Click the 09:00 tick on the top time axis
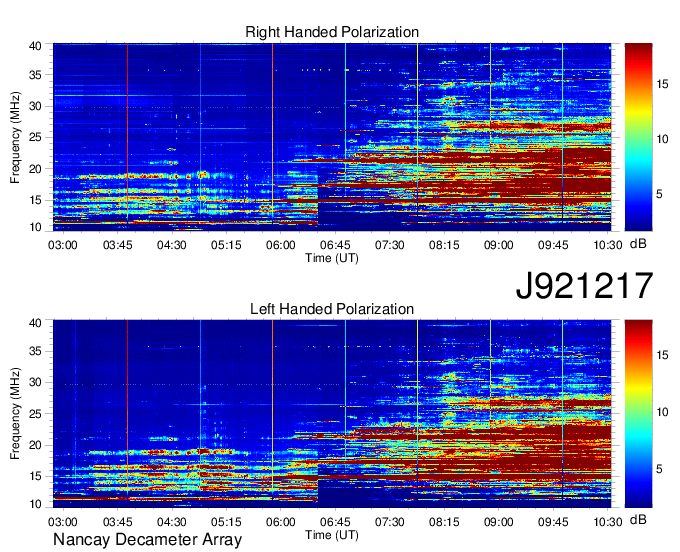The width and height of the screenshot is (680, 552). (499, 245)
